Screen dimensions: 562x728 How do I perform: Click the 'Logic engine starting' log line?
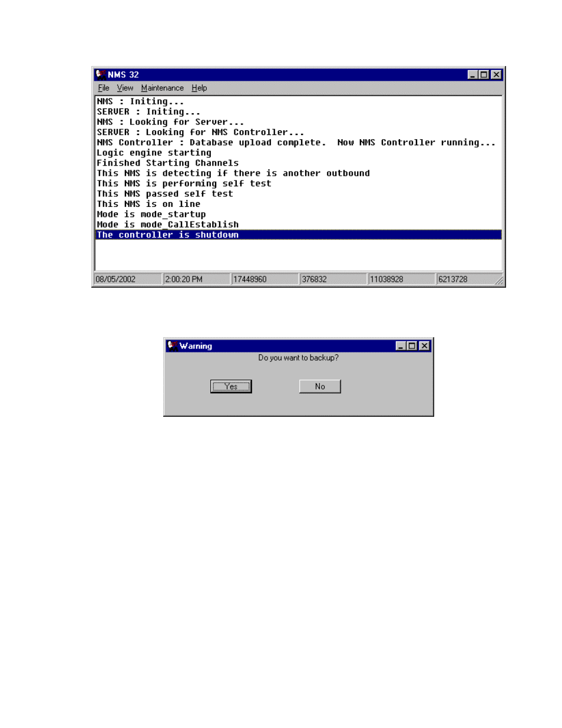(154, 153)
